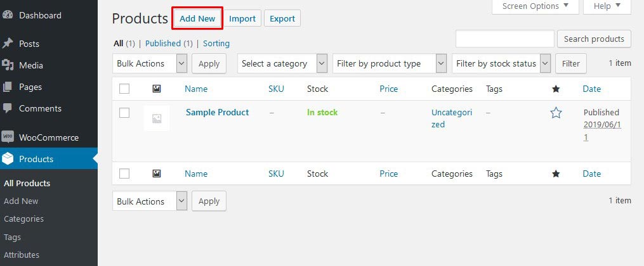Click image column icon in table footer
The width and height of the screenshot is (644, 266).
click(x=157, y=174)
